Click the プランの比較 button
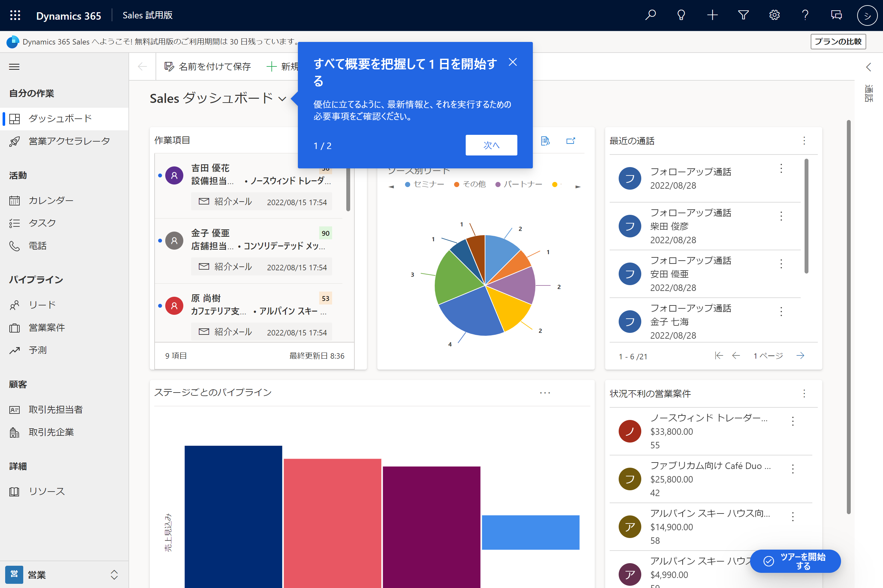This screenshot has width=883, height=588. click(838, 42)
